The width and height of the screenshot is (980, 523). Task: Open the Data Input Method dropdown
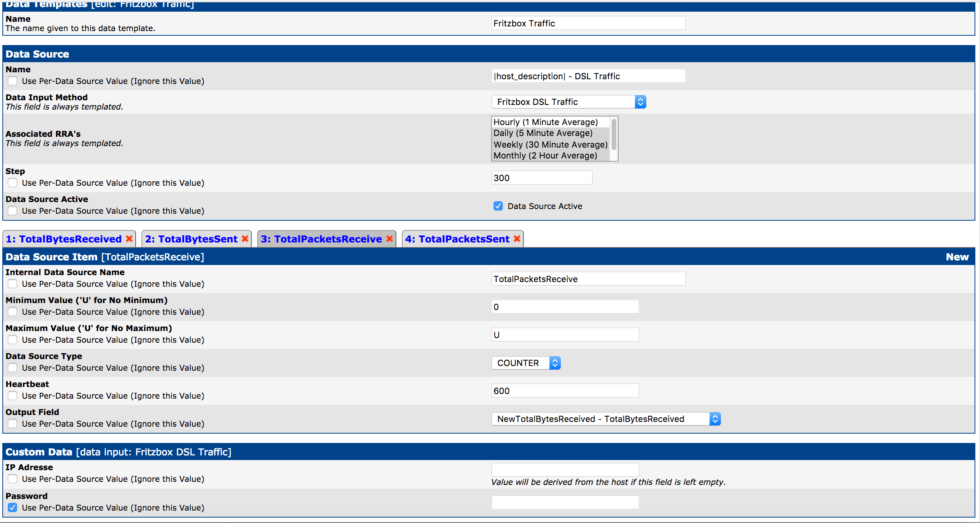[569, 102]
